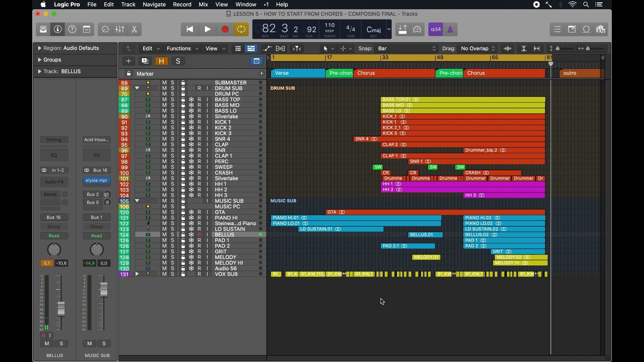
Task: Toggle Cycle mode on transport
Action: click(x=241, y=29)
